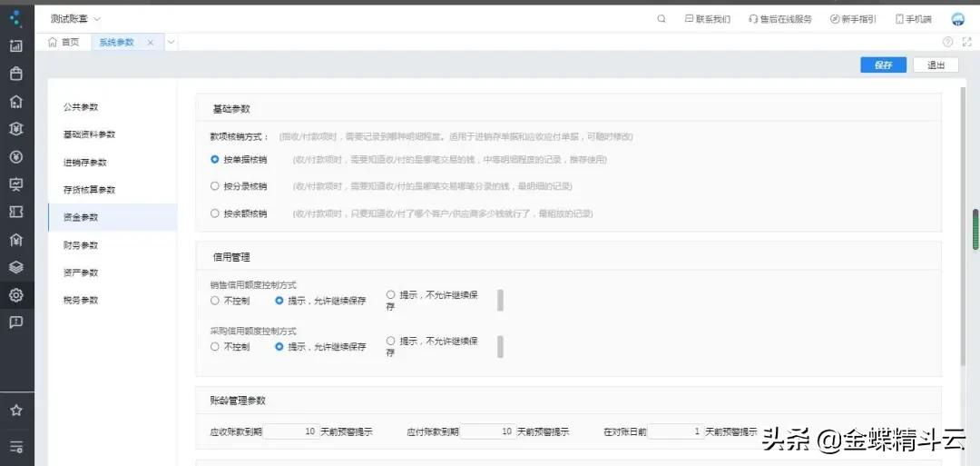Viewport: 980px width, 466px height.
Task: Close the 系统参数 tab
Action: click(x=151, y=42)
